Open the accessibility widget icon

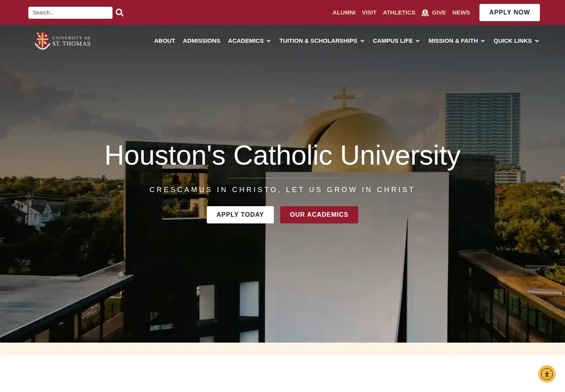(547, 374)
